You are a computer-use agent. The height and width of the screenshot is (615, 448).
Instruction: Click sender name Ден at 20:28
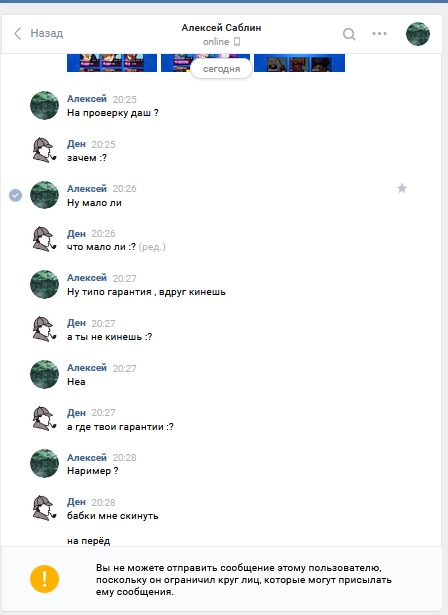[x=76, y=502]
